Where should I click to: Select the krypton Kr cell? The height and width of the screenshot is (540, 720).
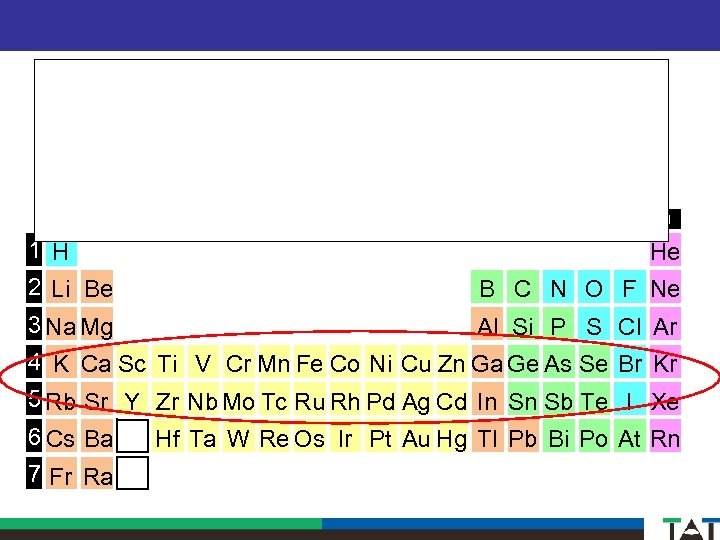point(665,362)
